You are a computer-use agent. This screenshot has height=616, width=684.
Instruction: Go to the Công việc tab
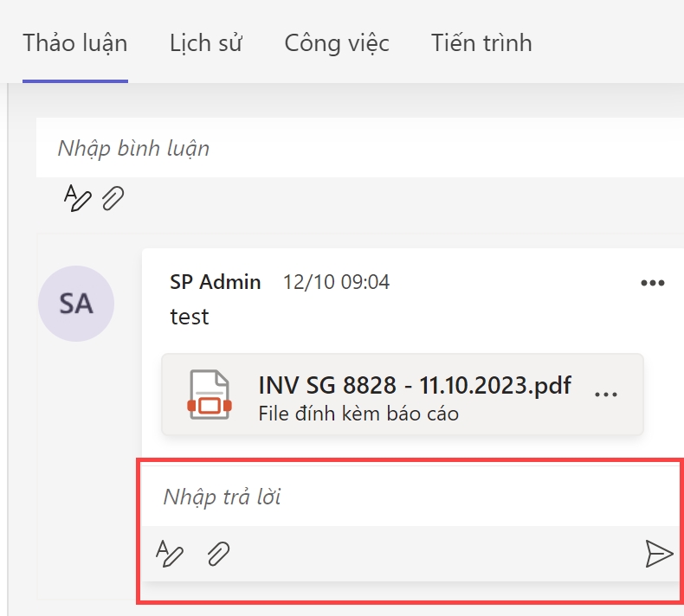337,43
